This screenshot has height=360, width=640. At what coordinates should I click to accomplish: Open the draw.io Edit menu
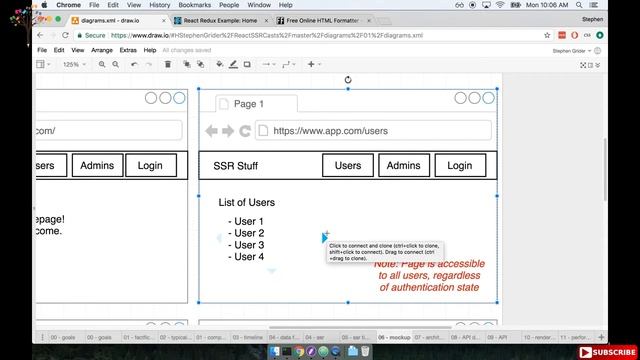pyautogui.click(x=59, y=50)
